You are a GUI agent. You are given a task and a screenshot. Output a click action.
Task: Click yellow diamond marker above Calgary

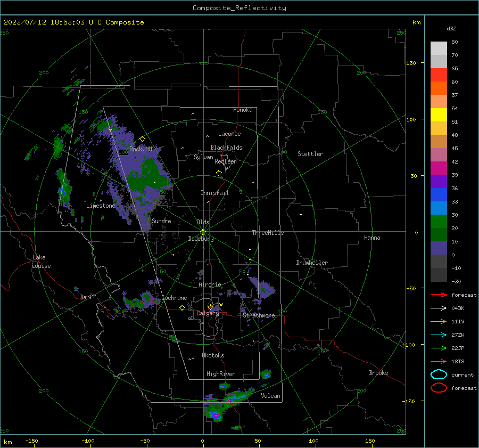point(210,307)
